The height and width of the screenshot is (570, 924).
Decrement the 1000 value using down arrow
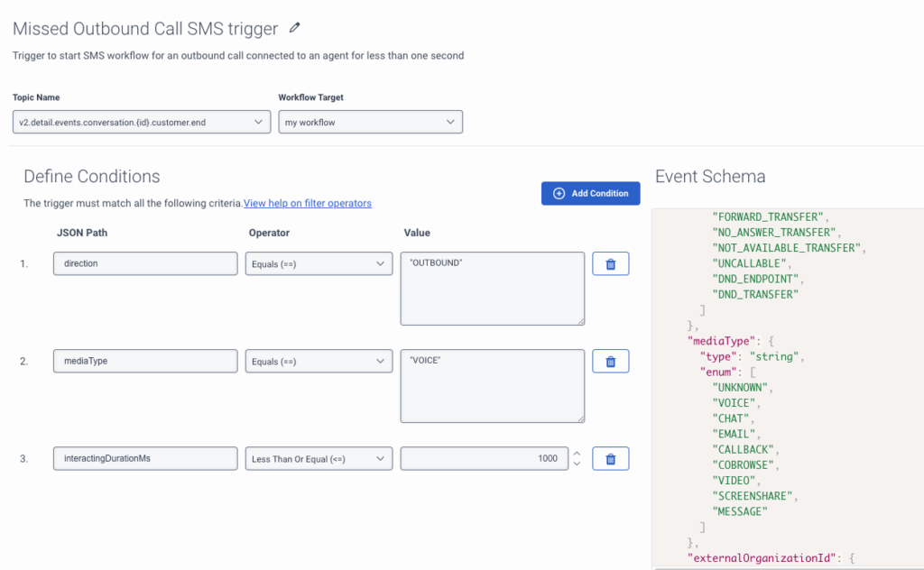577,464
